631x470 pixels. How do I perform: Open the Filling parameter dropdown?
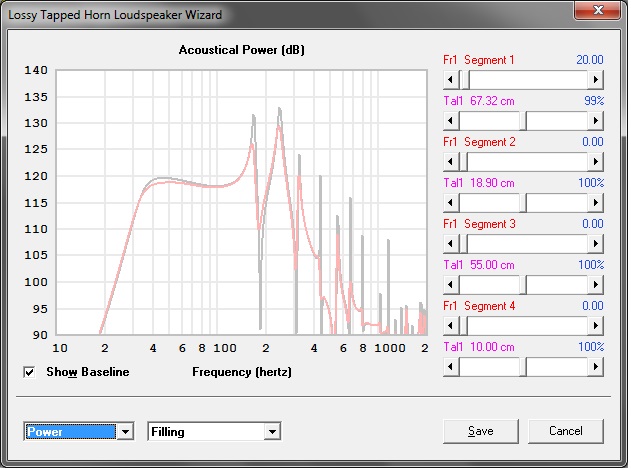coord(272,432)
